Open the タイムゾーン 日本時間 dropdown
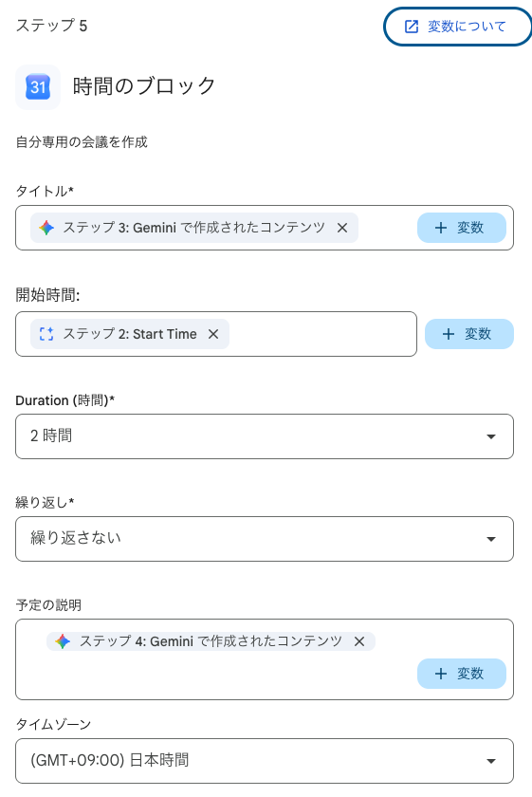This screenshot has height=797, width=532. 265,761
